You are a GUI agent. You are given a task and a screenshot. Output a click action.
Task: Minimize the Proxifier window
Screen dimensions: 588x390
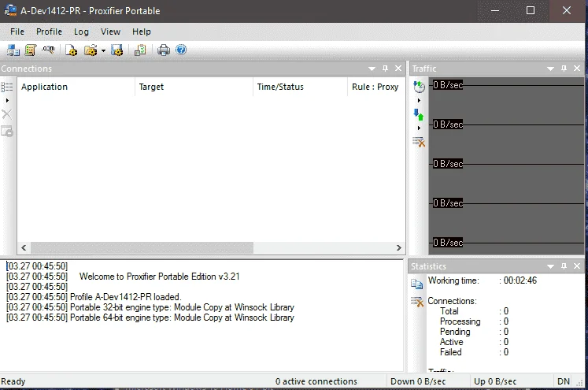(495, 10)
